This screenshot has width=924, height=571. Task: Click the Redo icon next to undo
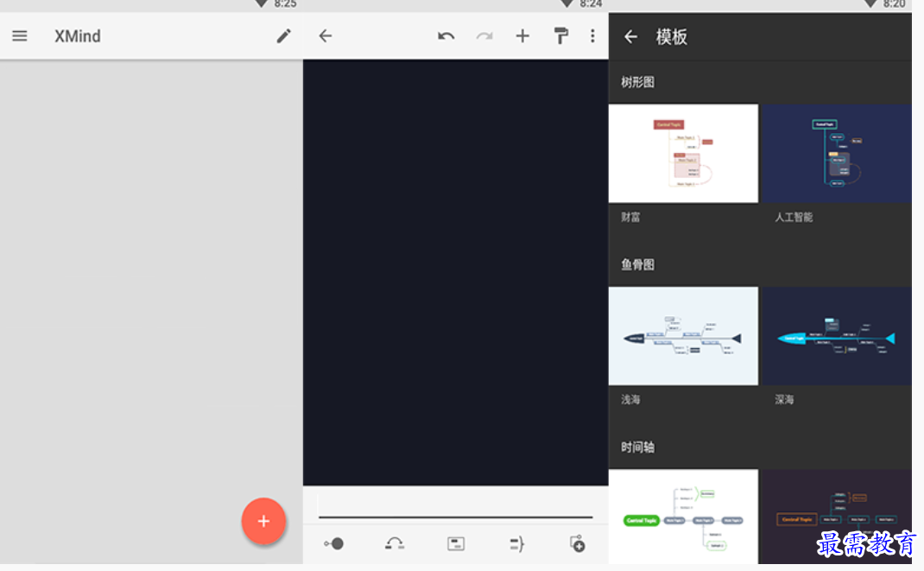pyautogui.click(x=484, y=35)
